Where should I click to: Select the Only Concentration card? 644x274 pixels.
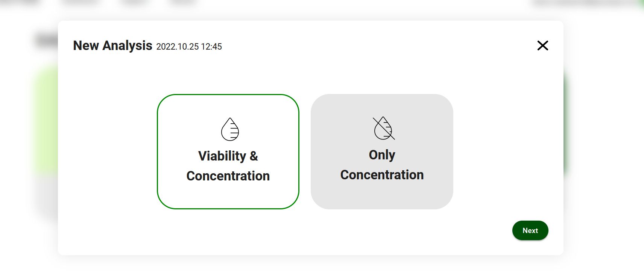(382, 151)
